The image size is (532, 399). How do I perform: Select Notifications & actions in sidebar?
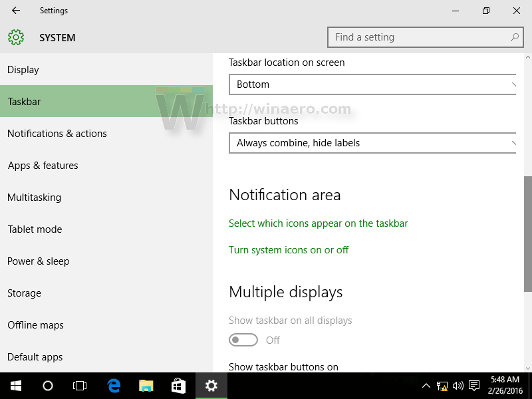pos(57,134)
